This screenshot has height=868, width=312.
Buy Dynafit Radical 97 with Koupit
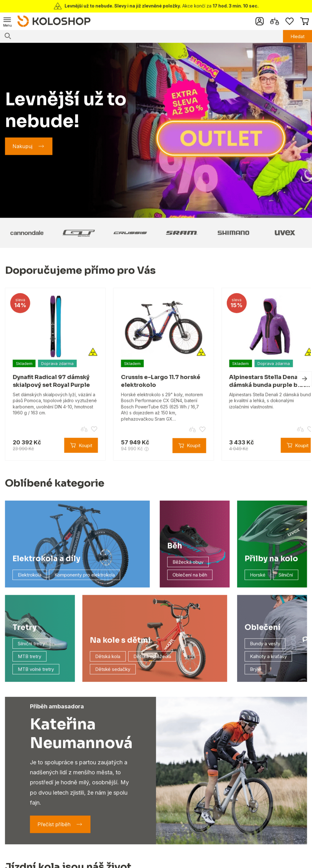81,445
